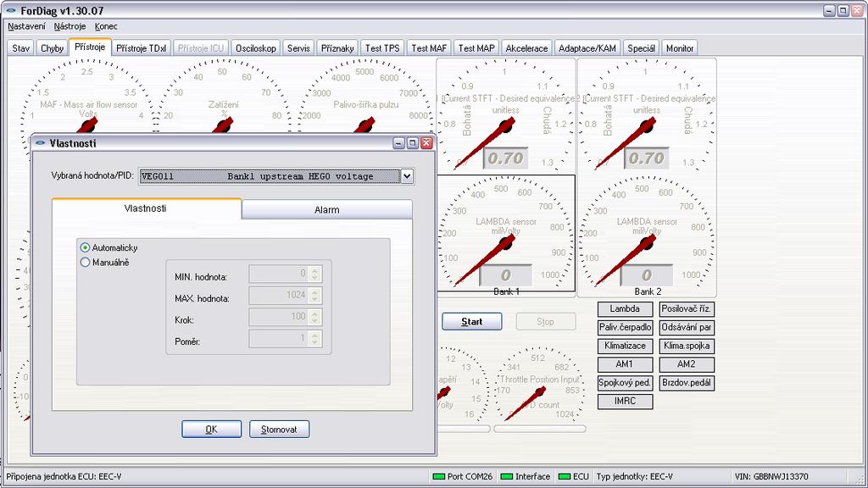The image size is (868, 488).
Task: Toggle the Klimatizace button
Action: tap(625, 346)
